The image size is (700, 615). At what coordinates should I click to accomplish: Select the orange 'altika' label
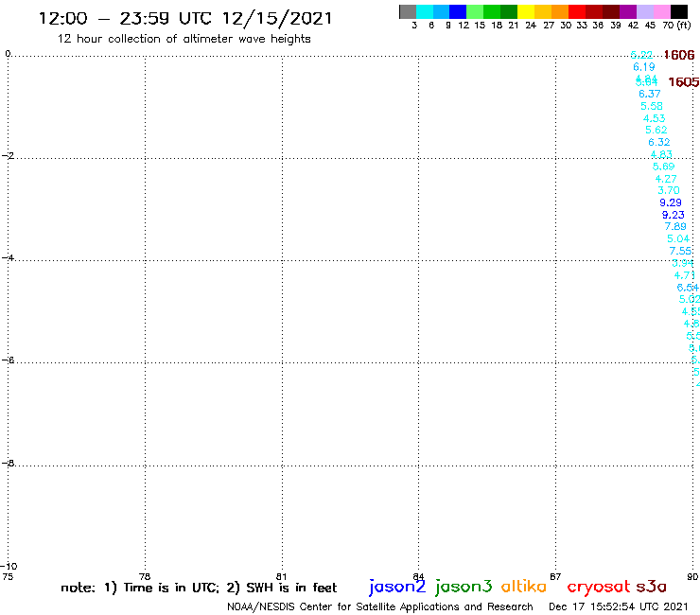[524, 586]
